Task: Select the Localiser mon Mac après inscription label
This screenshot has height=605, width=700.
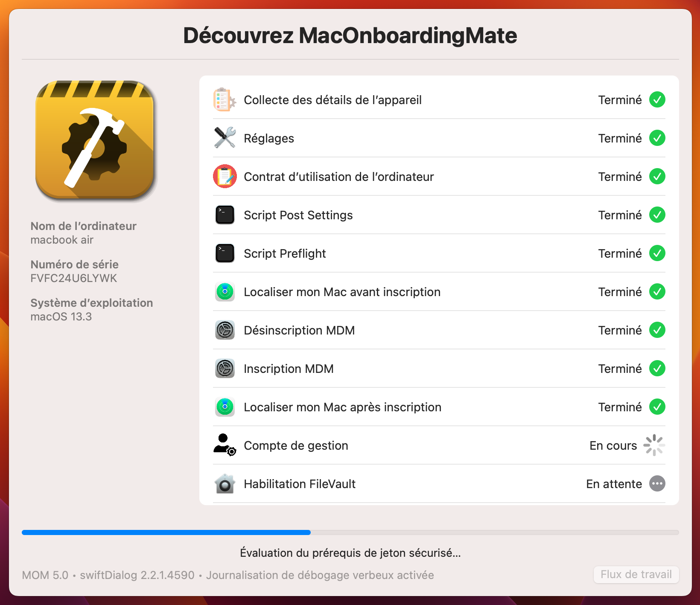Action: pyautogui.click(x=342, y=407)
